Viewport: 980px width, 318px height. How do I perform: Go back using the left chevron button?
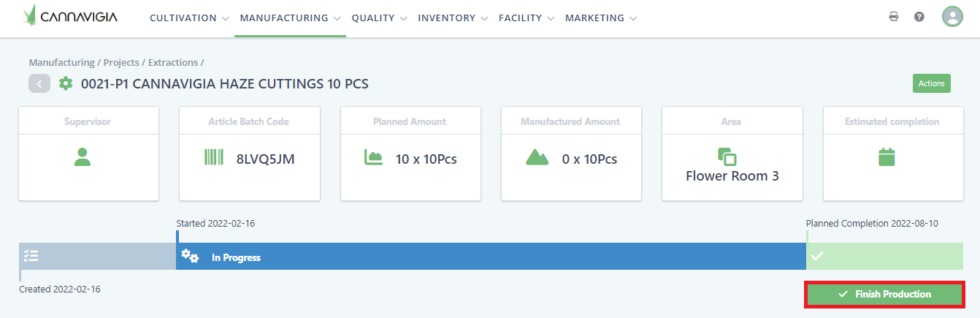(39, 83)
